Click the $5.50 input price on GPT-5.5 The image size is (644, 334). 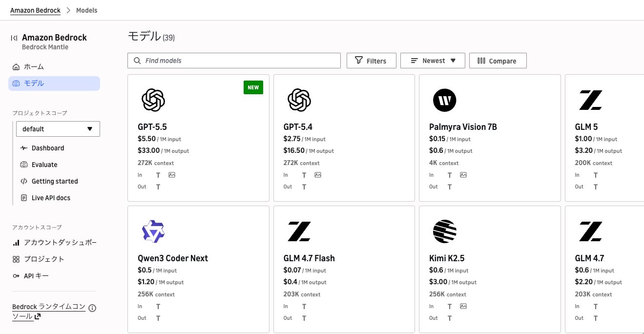coord(146,139)
